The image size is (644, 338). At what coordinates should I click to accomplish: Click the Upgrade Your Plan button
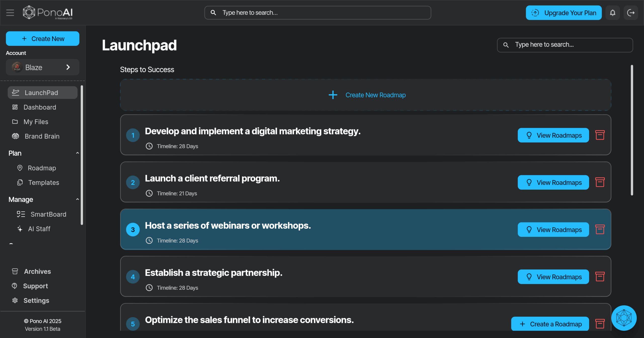tap(563, 13)
